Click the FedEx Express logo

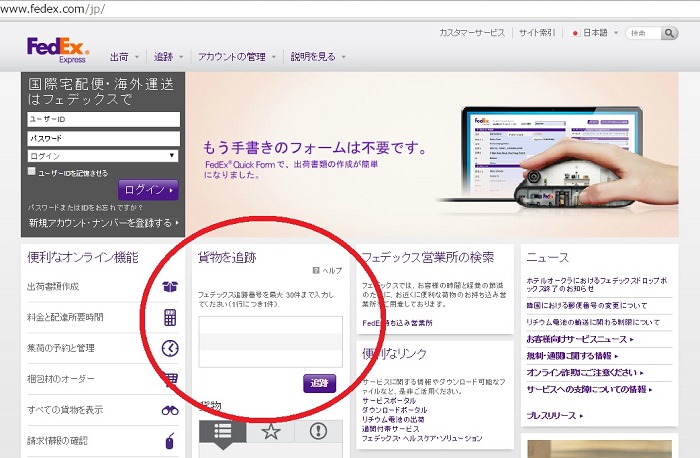58,50
